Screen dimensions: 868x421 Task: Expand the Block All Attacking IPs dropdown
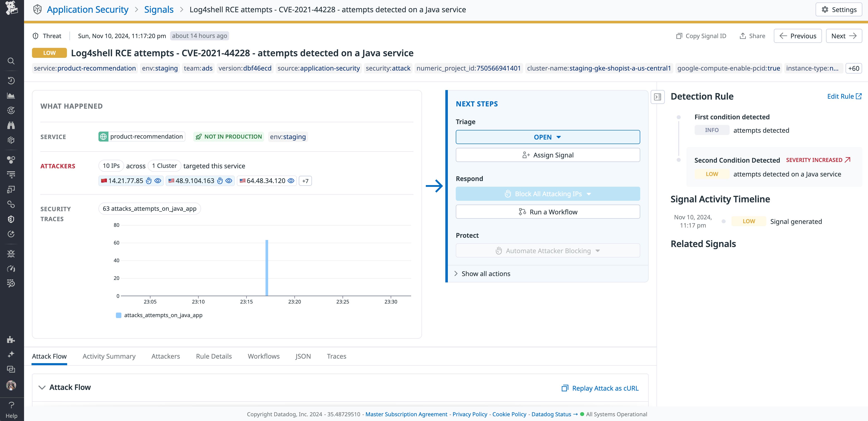pos(589,194)
